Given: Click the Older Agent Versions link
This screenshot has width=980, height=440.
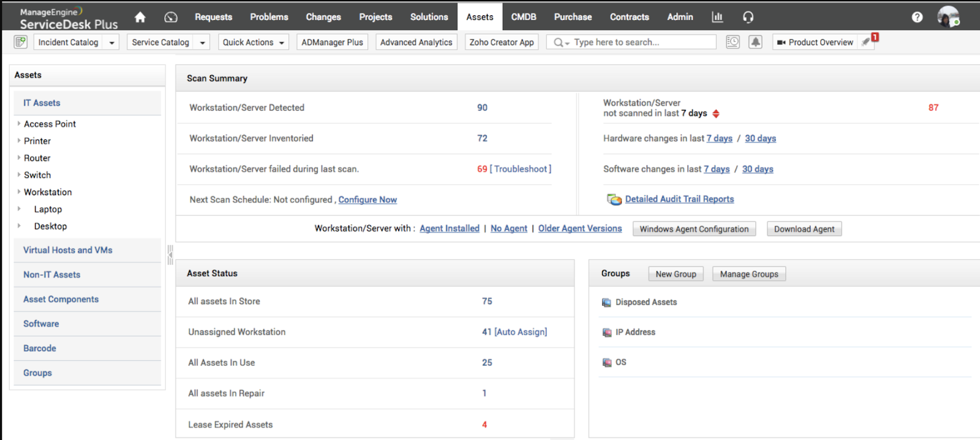Looking at the screenshot, I should pyautogui.click(x=580, y=228).
